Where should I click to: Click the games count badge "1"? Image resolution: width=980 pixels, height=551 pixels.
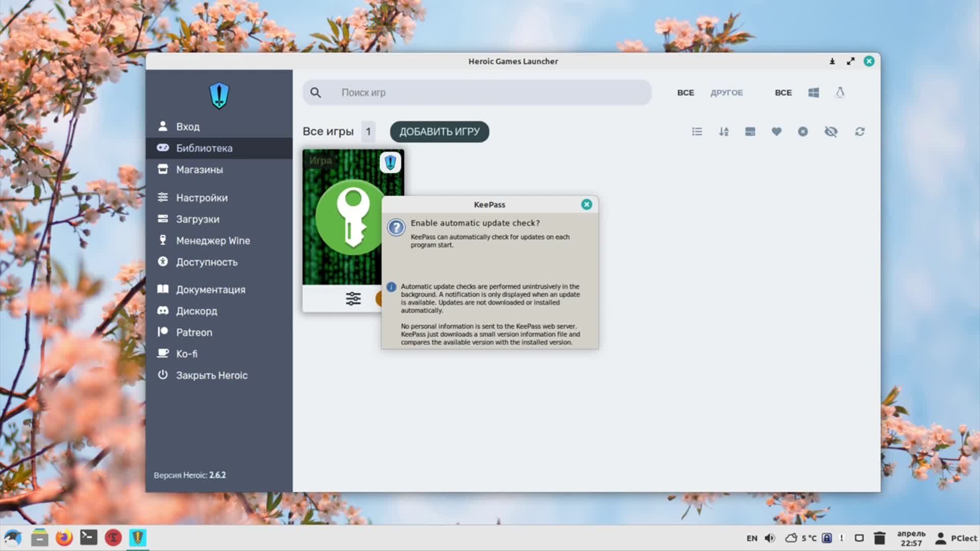[368, 132]
